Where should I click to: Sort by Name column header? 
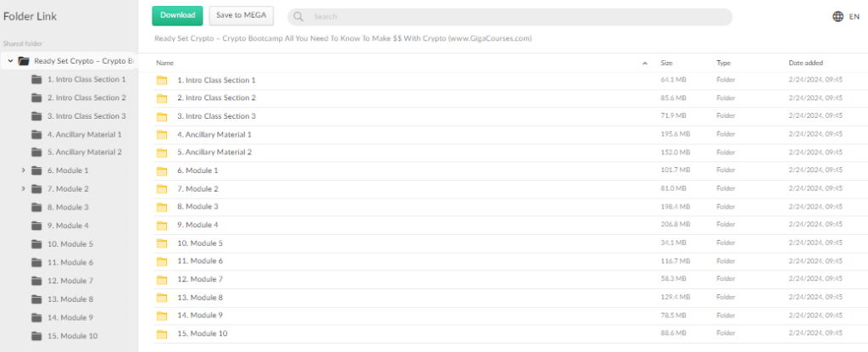click(x=165, y=63)
